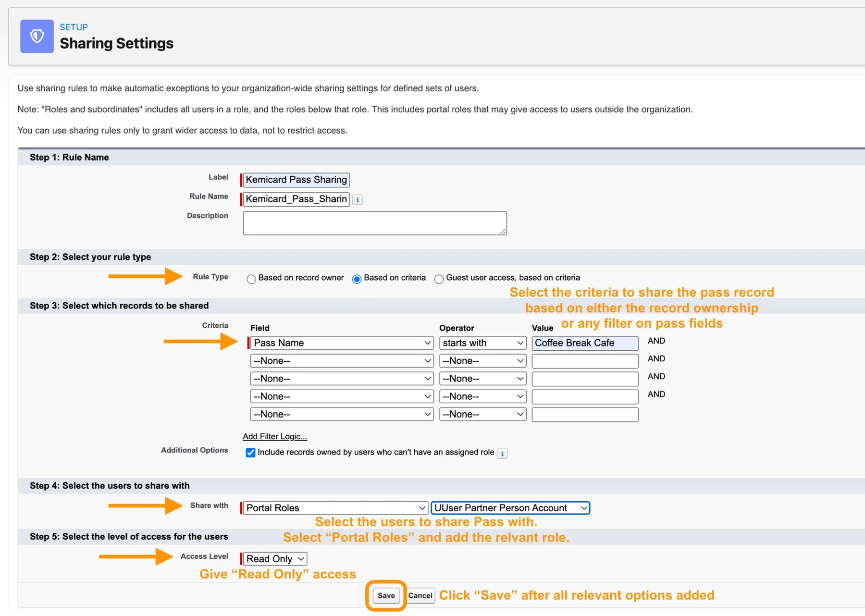Click the Value field in second criteria row

click(585, 361)
